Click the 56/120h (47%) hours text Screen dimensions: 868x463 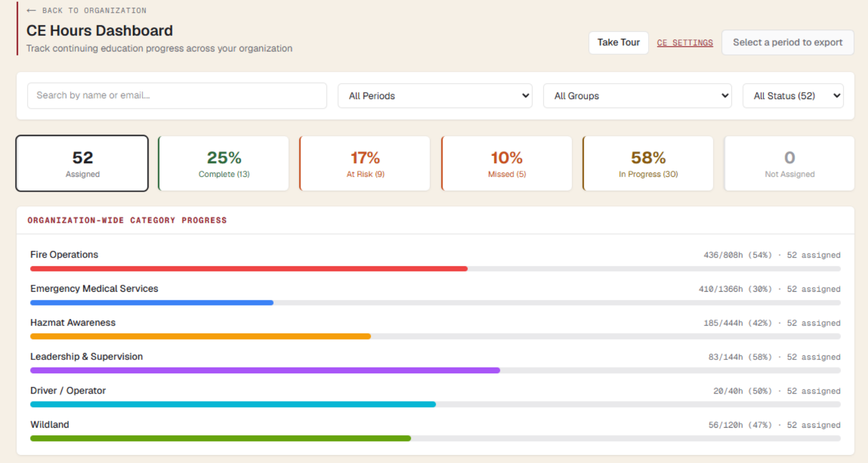point(740,425)
